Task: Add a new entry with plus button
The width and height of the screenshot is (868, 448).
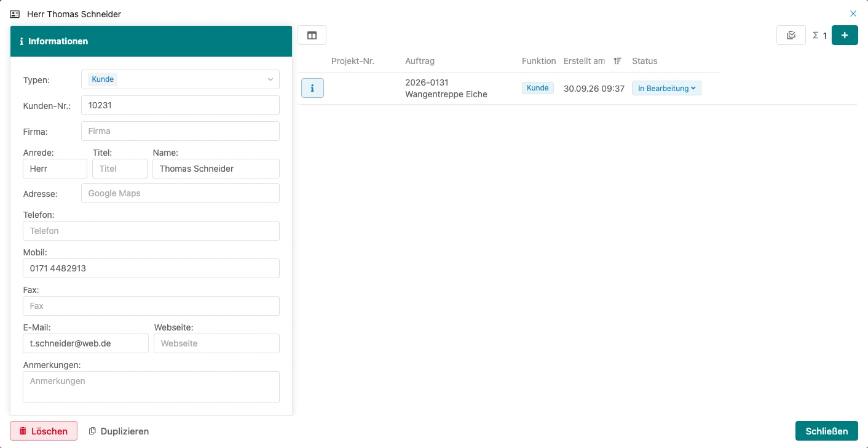Action: tap(845, 35)
